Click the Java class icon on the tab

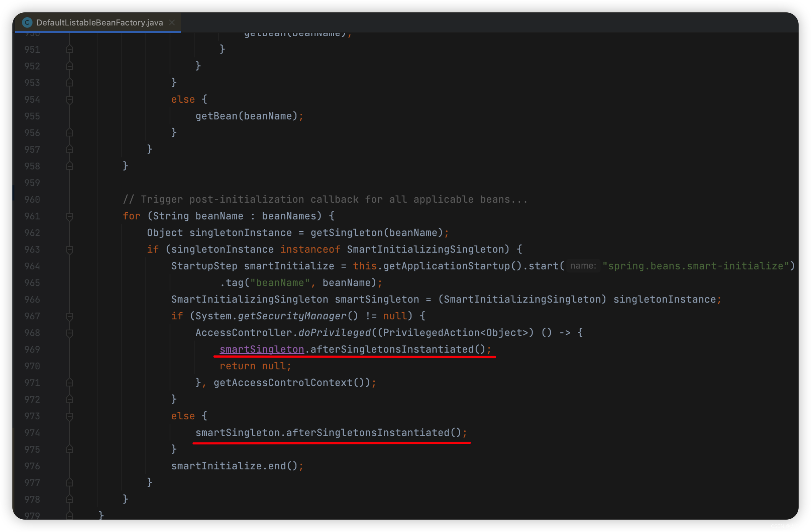pos(27,22)
